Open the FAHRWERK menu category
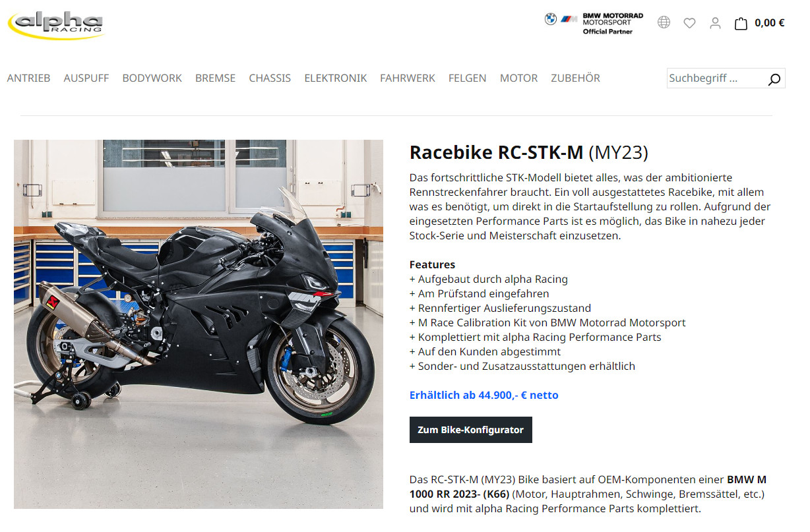Screen dimensions: 810x532 pyautogui.click(x=408, y=78)
